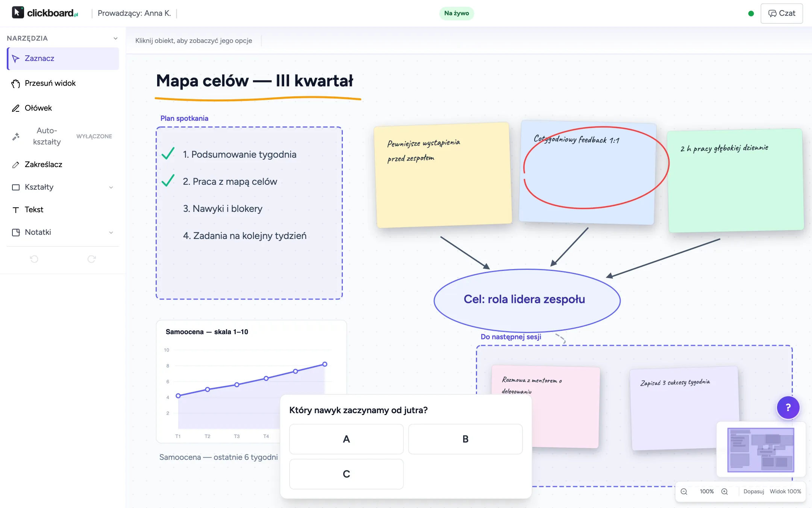The width and height of the screenshot is (812, 508).
Task: Reset zoom with Widok 100%
Action: tap(785, 491)
